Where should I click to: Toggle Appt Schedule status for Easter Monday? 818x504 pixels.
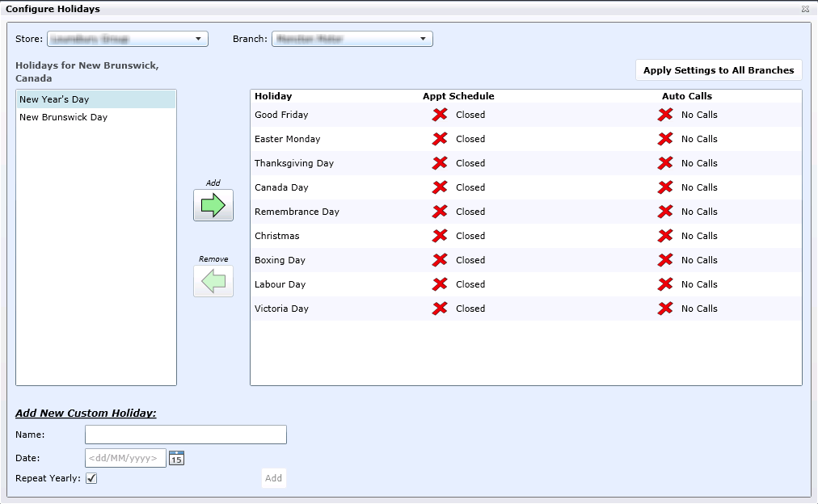pyautogui.click(x=440, y=139)
